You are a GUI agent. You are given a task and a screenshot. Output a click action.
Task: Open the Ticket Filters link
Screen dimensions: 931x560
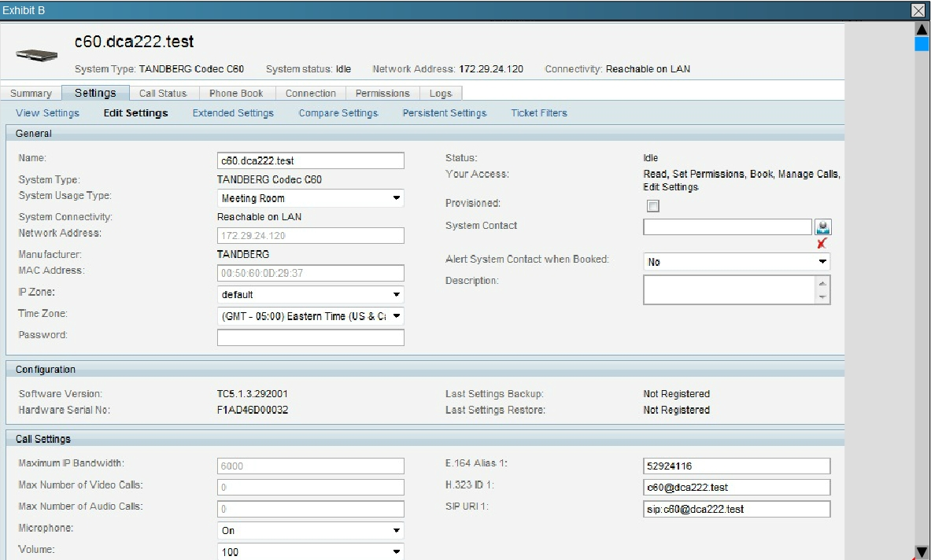click(539, 113)
